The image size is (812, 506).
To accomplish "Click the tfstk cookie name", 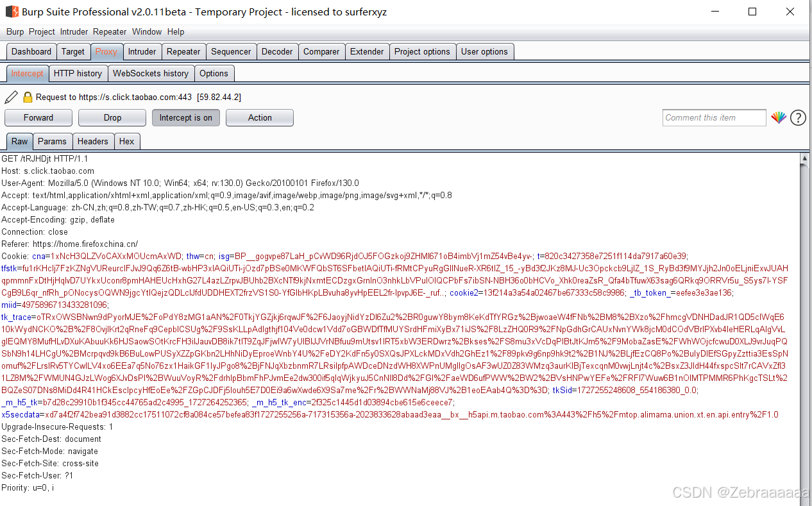I will tap(9, 268).
